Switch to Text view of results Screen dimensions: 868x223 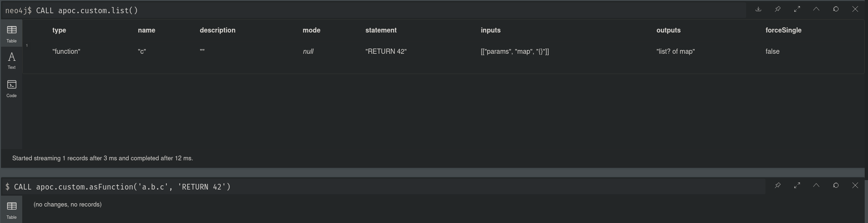pos(12,60)
